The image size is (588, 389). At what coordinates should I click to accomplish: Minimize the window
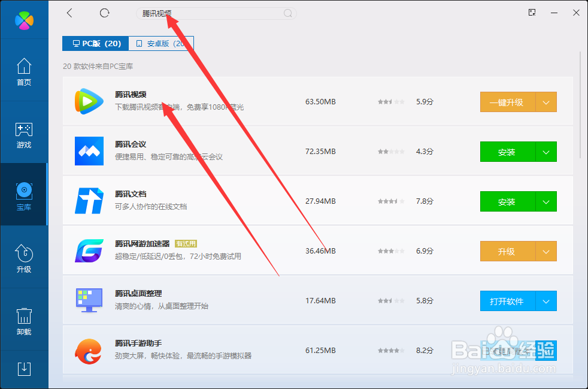click(554, 13)
